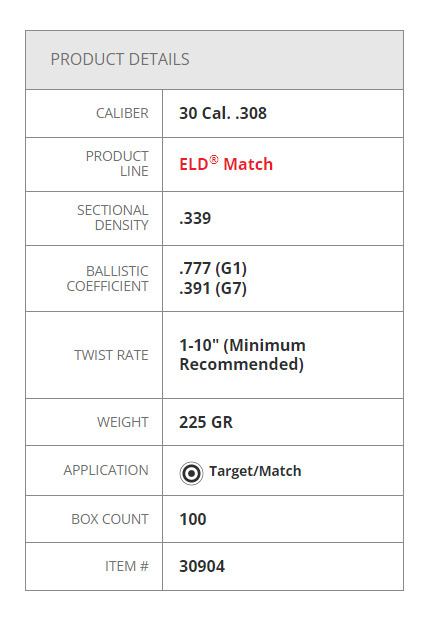Viewport: 439px width, 618px height.
Task: Select the ITEM # row label
Action: point(126,566)
